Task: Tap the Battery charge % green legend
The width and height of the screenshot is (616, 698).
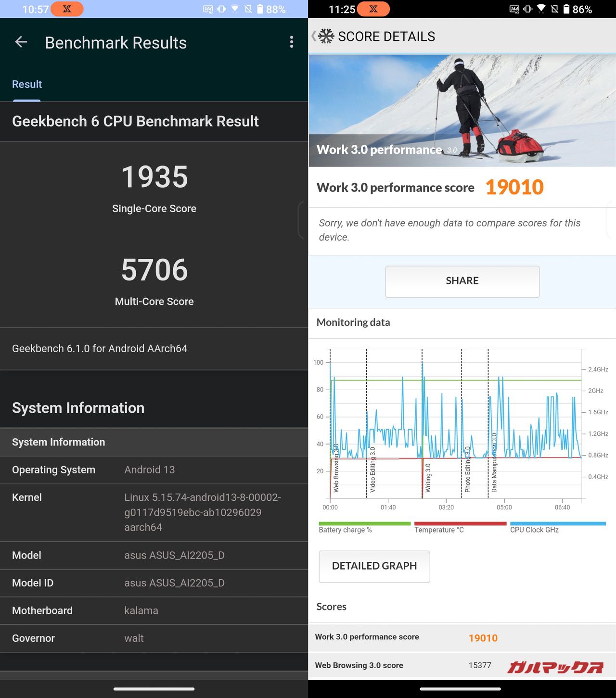Action: tap(364, 528)
